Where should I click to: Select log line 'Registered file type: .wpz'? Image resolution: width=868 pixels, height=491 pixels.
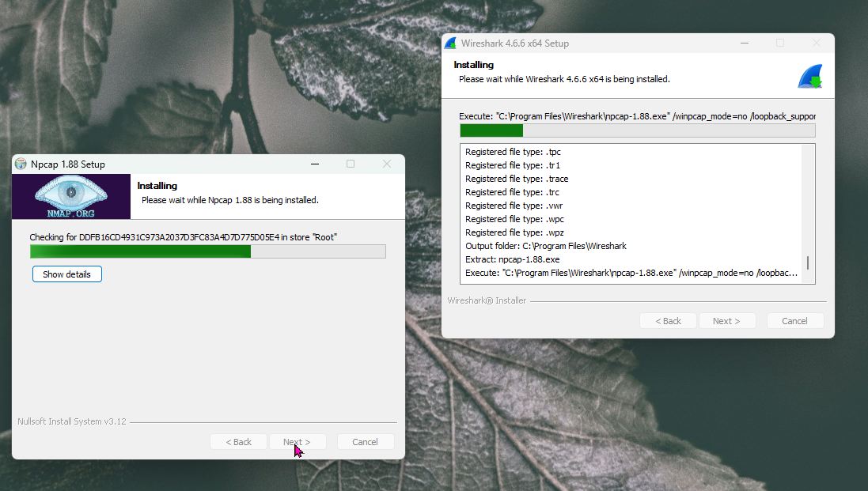(x=515, y=232)
